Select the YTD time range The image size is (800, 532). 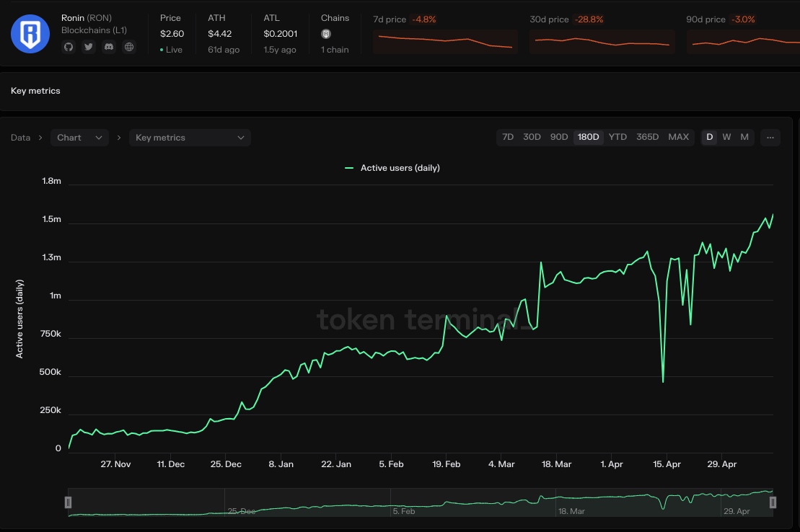point(617,137)
